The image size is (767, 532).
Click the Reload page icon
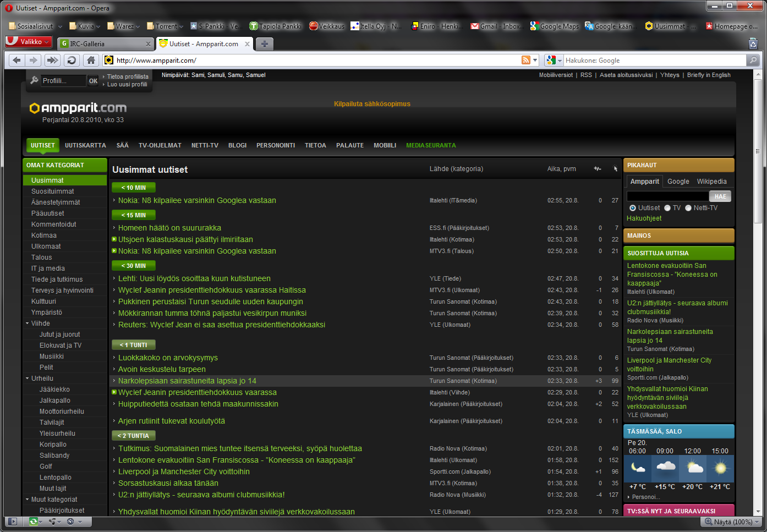[x=72, y=61]
